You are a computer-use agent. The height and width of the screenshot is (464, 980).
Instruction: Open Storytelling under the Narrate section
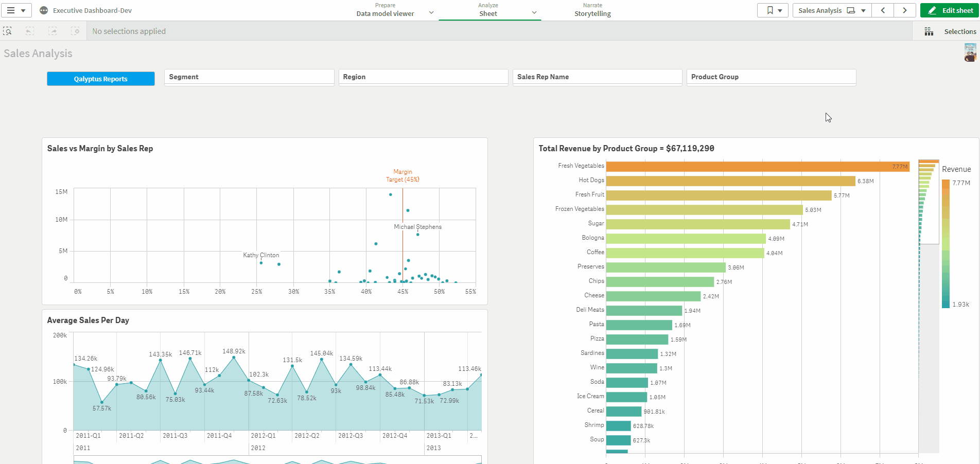(592, 13)
